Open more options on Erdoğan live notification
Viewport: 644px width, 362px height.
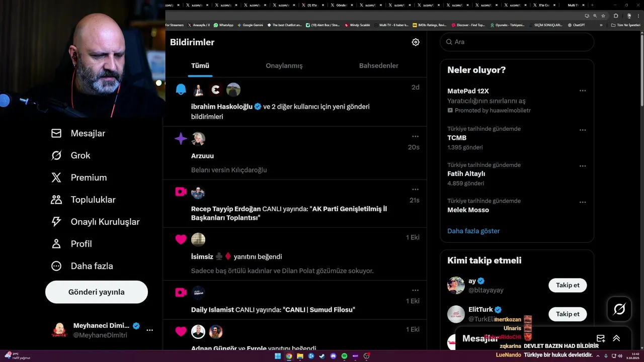point(415,190)
